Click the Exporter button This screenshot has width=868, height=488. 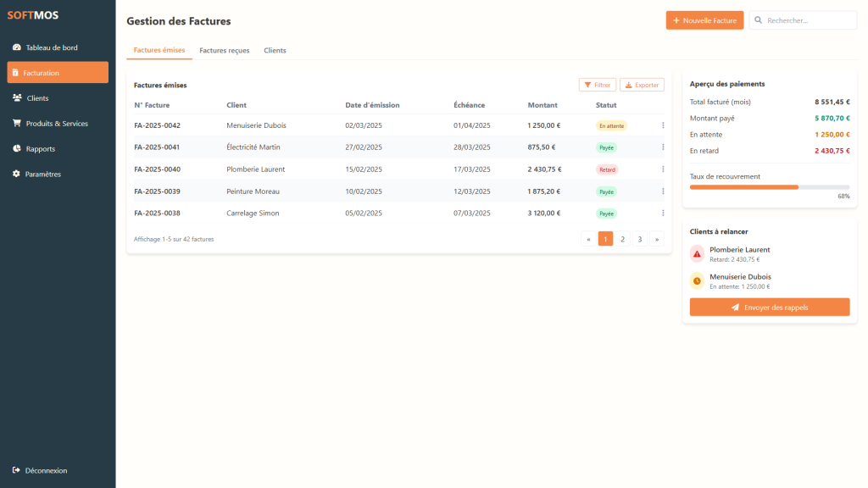click(x=642, y=85)
